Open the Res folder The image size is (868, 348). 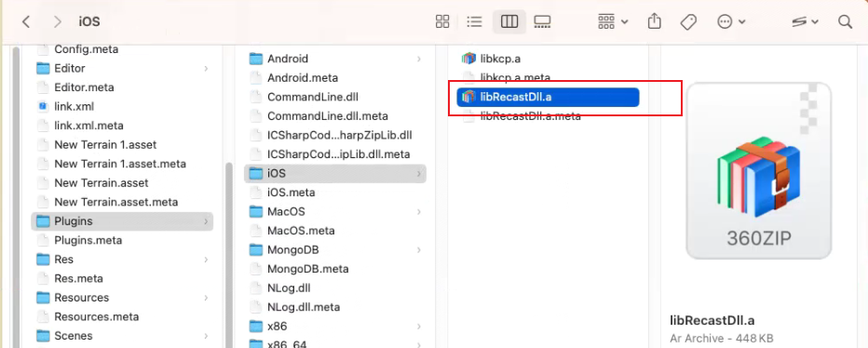(122, 259)
